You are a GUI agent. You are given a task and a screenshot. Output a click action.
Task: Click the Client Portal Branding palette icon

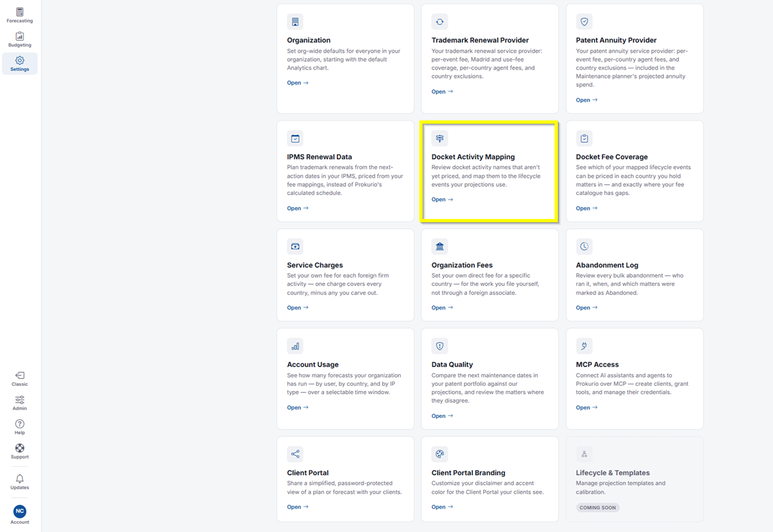(439, 454)
